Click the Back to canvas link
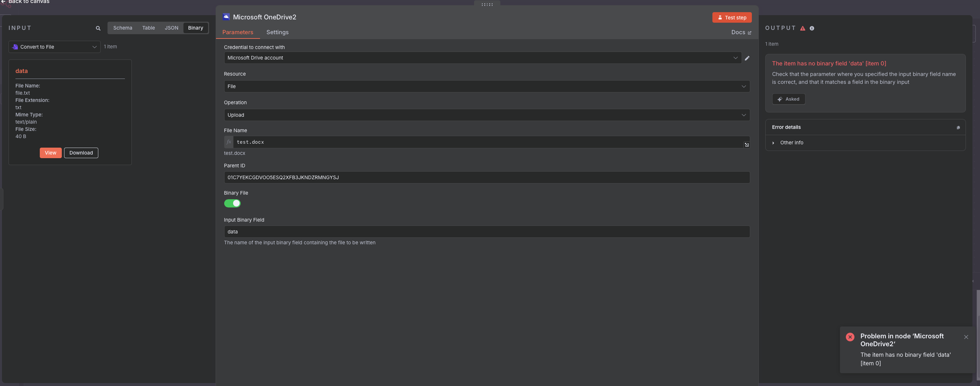Screen dimensions: 980x386 pos(25,2)
